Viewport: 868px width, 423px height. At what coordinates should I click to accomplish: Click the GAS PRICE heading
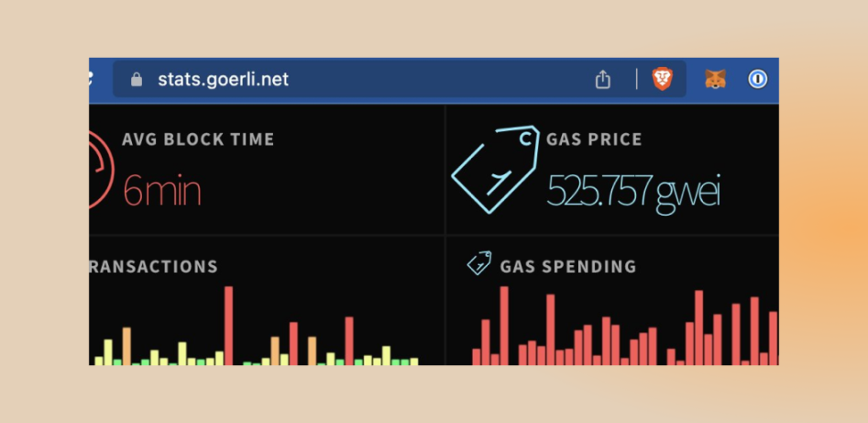click(594, 139)
